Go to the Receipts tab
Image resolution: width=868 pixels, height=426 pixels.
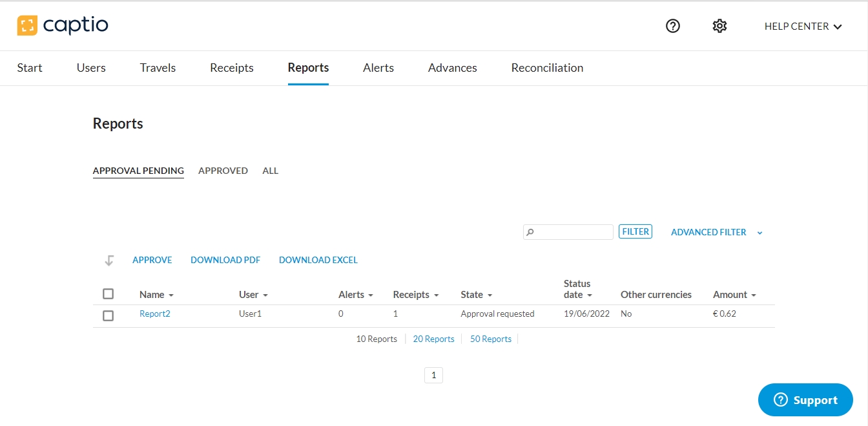click(231, 68)
